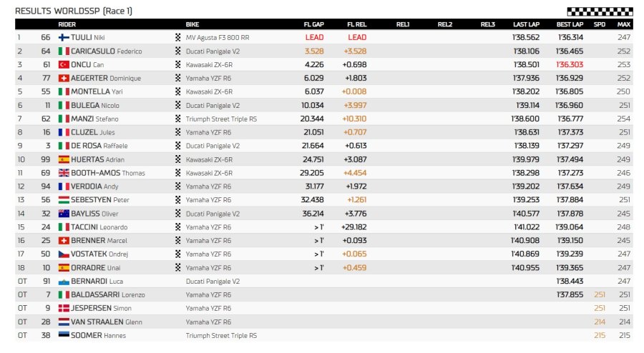Open rider BALDASSARRI Lorenzo
The height and width of the screenshot is (353, 644).
pos(107,294)
